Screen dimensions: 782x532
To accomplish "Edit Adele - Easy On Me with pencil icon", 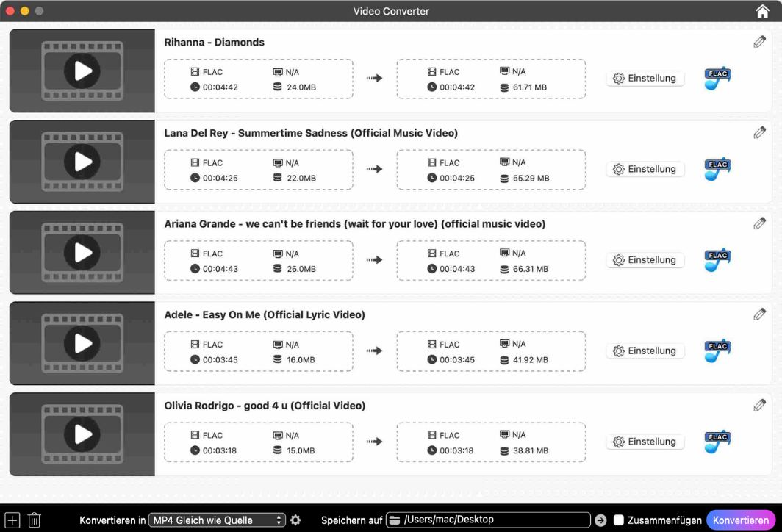I will click(759, 314).
